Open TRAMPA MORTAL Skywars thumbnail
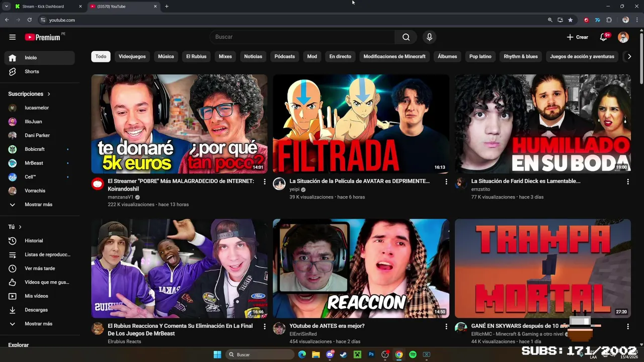The width and height of the screenshot is (644, 362). click(x=542, y=268)
